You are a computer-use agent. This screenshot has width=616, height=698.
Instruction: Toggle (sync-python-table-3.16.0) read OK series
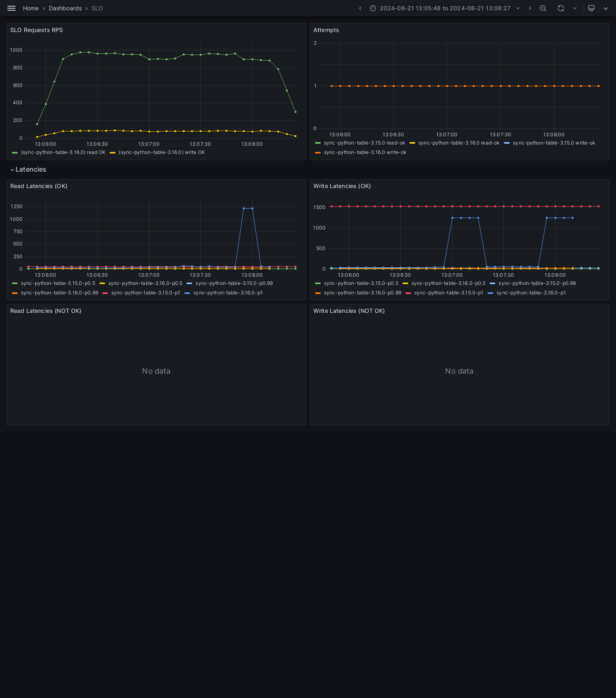[63, 152]
